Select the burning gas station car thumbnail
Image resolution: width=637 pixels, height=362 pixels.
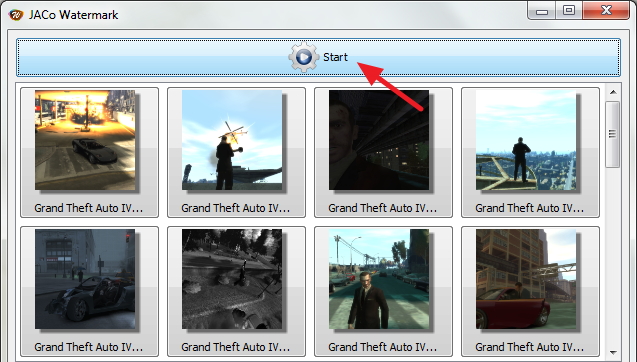89,152
